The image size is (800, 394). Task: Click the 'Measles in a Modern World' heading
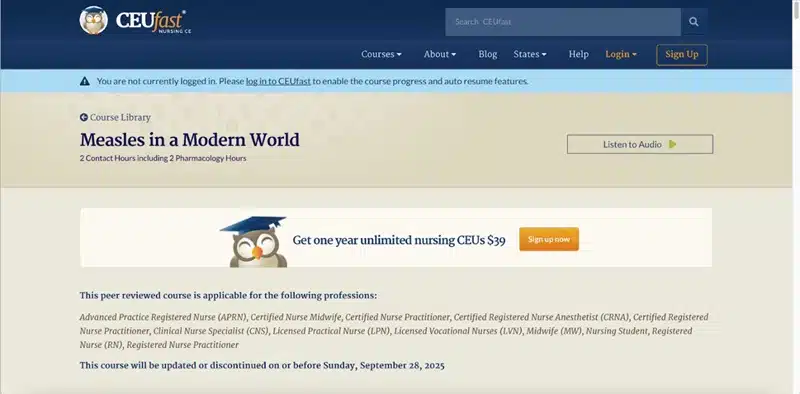click(190, 140)
